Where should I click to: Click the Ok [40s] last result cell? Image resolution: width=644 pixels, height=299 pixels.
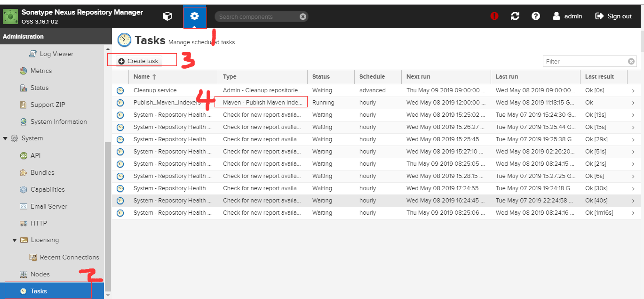tap(604, 201)
